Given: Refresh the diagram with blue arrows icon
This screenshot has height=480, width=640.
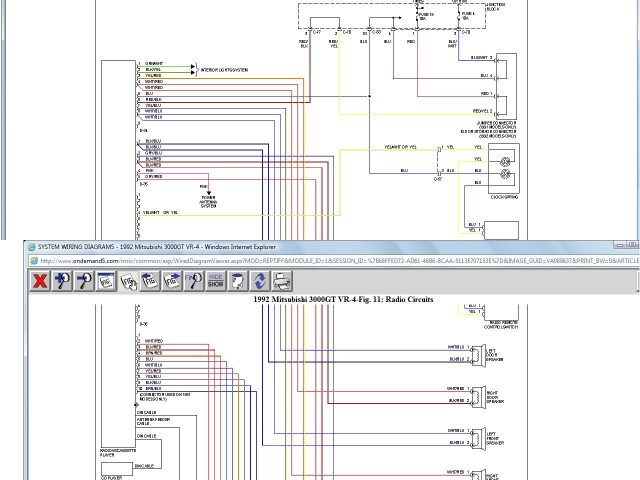Looking at the screenshot, I should [260, 281].
